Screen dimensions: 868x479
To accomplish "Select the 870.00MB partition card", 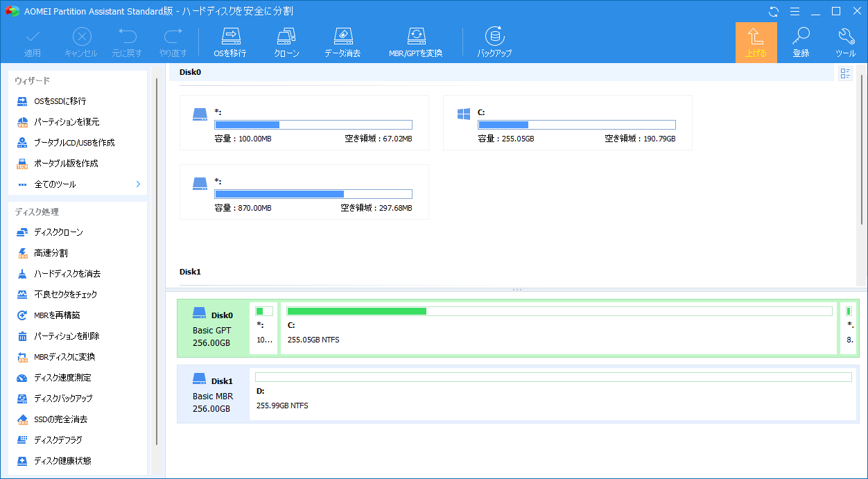I will pos(304,192).
